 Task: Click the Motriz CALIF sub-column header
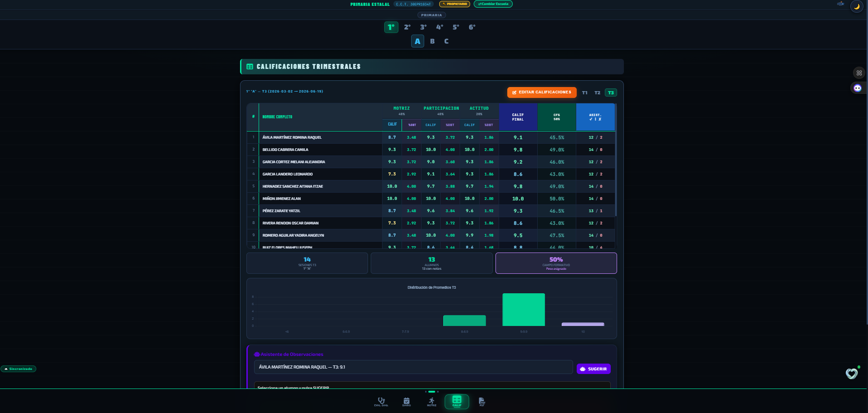[x=392, y=124]
